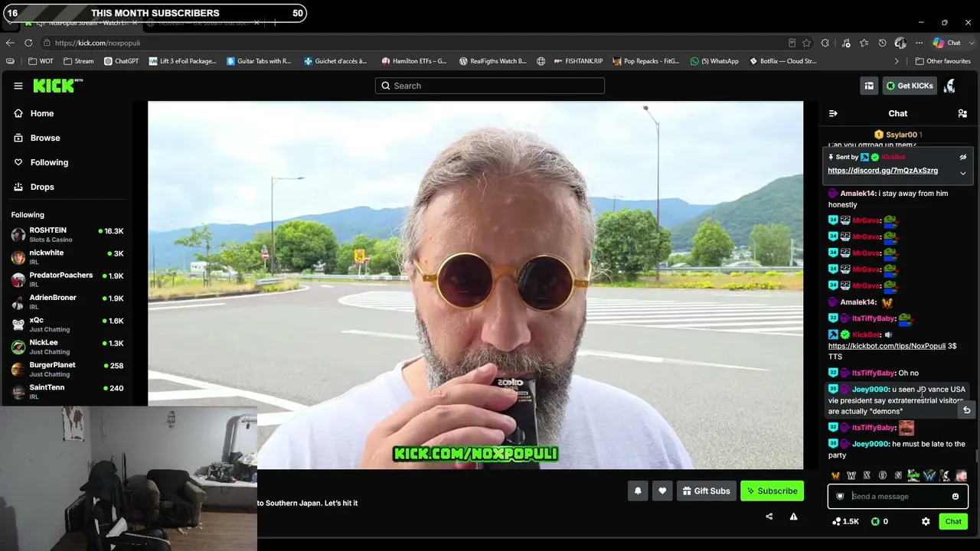Open the pinned Discord invite link
980x551 pixels.
point(883,171)
